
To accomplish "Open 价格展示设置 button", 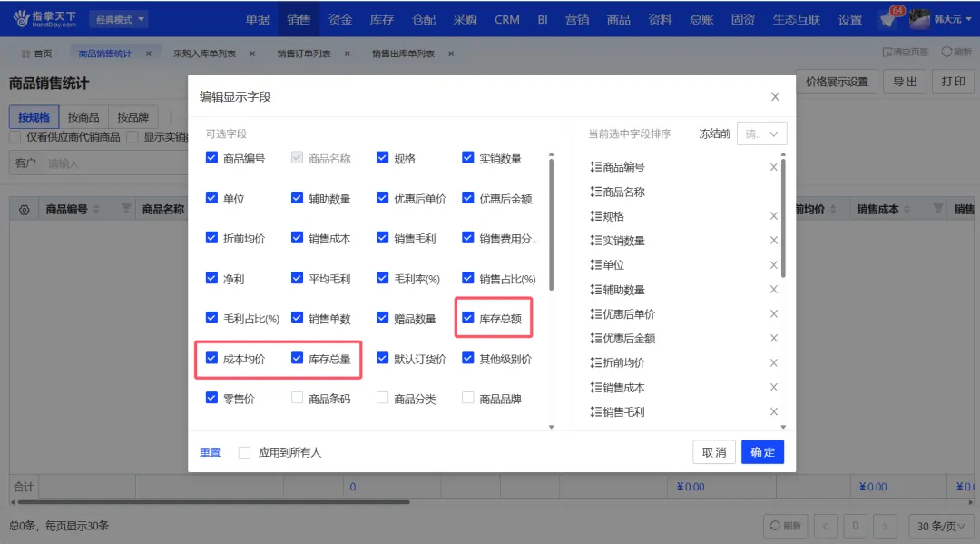I will coord(837,82).
